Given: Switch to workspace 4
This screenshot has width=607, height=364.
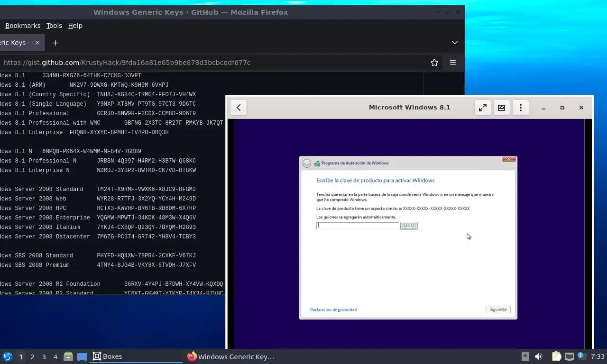Looking at the screenshot, I should 55,357.
